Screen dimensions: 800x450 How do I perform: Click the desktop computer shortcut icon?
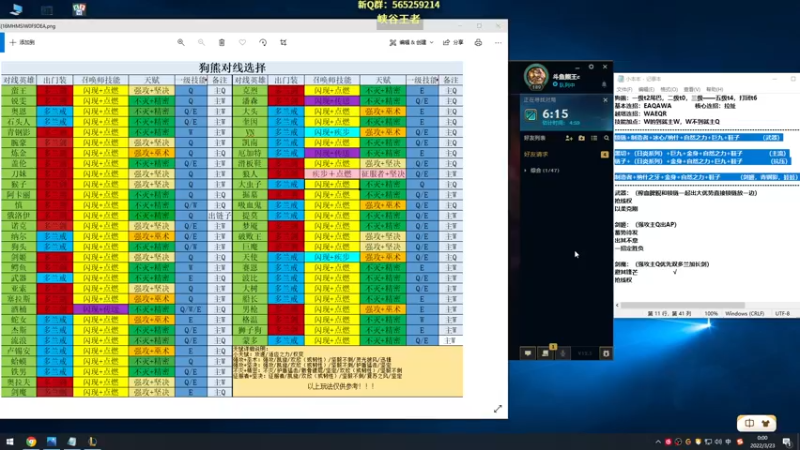click(x=16, y=9)
